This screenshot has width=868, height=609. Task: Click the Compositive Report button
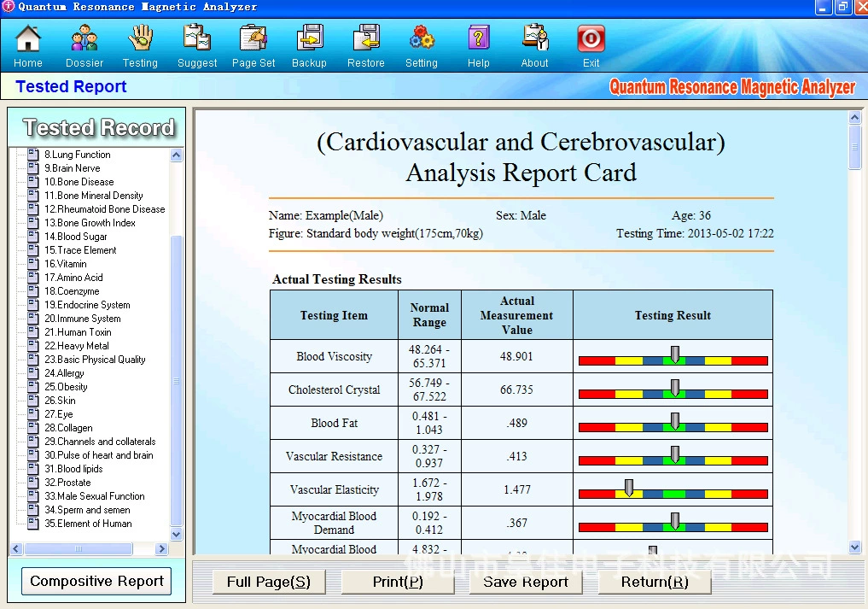(x=96, y=581)
